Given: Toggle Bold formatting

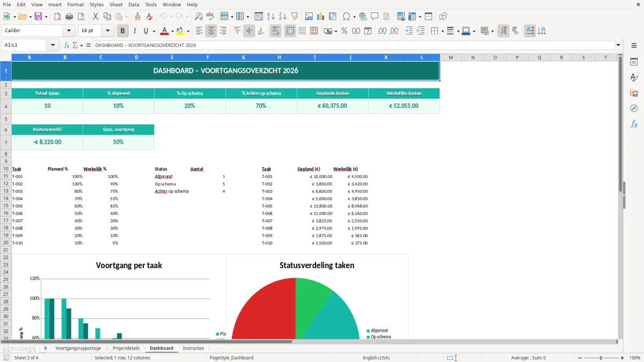Looking at the screenshot, I should click(x=122, y=31).
